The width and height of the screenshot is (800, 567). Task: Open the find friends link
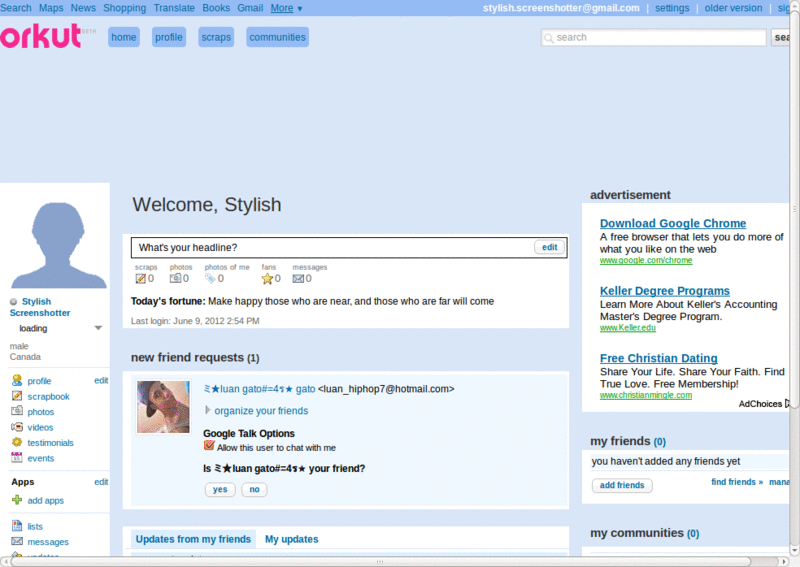click(x=737, y=482)
